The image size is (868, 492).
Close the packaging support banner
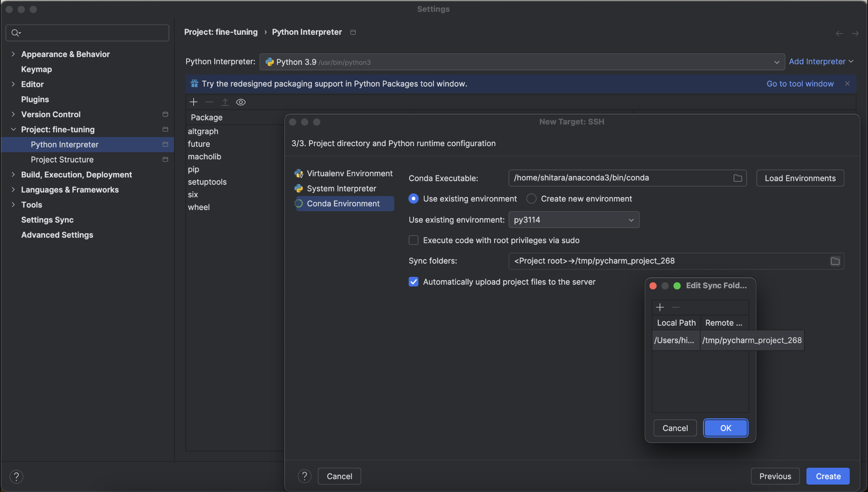(847, 84)
